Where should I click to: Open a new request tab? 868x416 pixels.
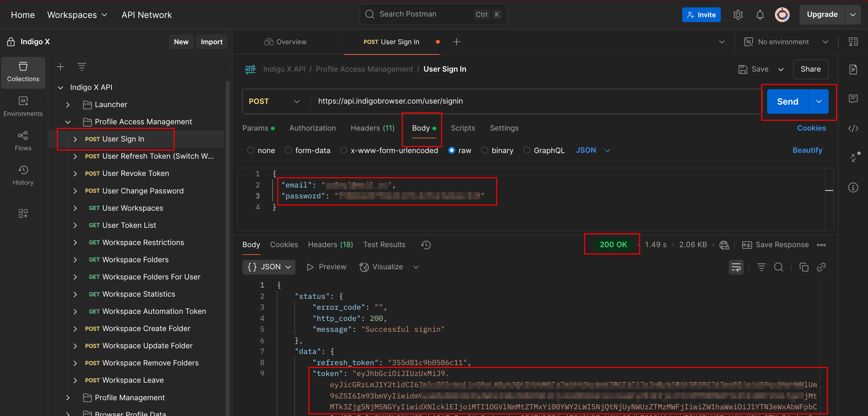[x=457, y=42]
